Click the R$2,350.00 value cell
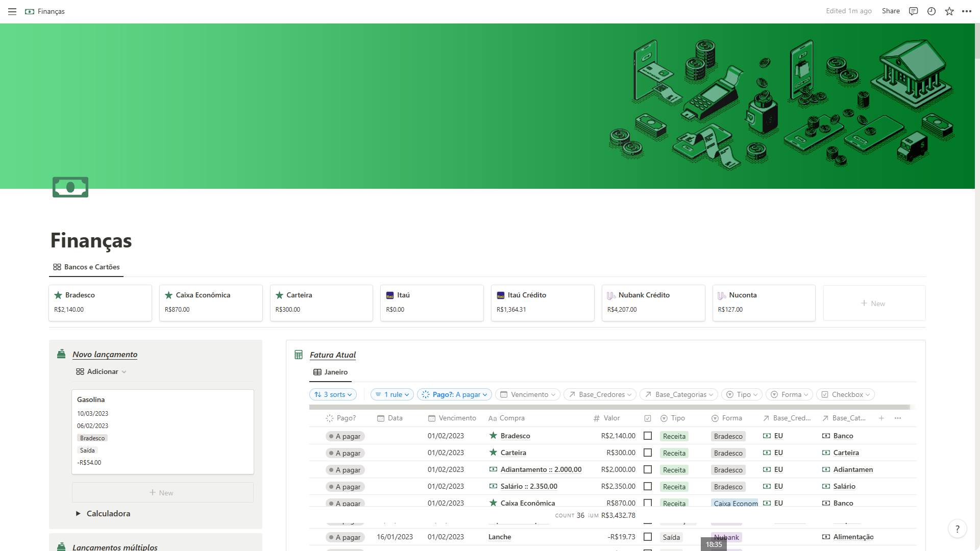The height and width of the screenshot is (551, 980). pos(618,486)
